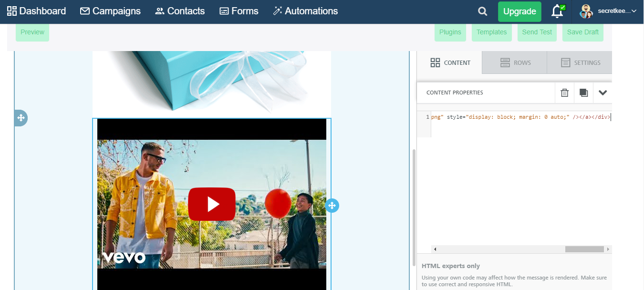Image resolution: width=644 pixels, height=290 pixels.
Task: Click the scrollbar left arrow in code editor
Action: click(435, 249)
